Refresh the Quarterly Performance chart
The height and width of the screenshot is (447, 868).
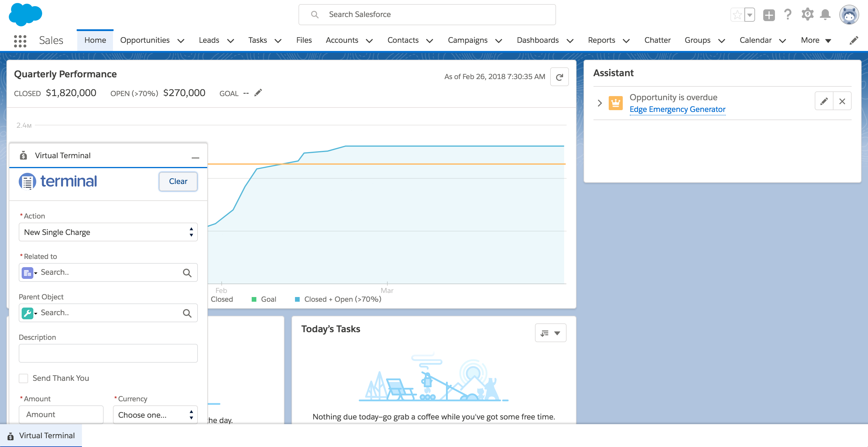point(559,77)
